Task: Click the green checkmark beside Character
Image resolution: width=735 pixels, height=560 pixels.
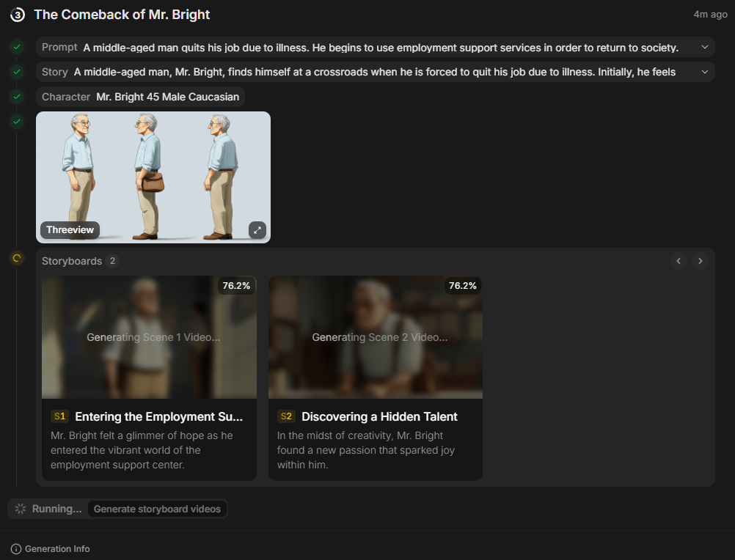Action: click(17, 97)
